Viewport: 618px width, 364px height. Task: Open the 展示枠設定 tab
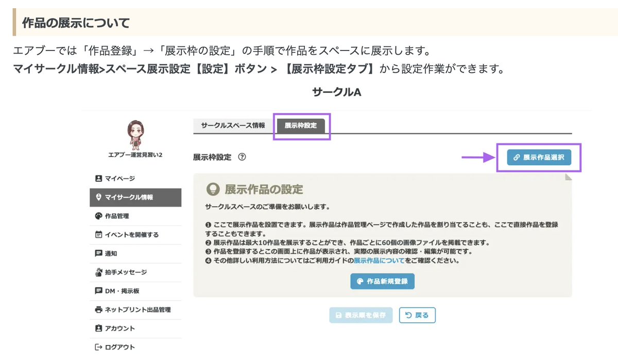301,126
